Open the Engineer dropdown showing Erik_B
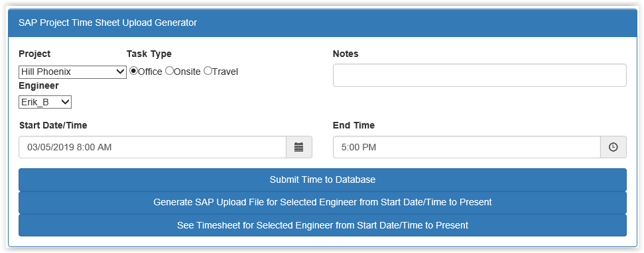644x253 pixels. point(45,102)
